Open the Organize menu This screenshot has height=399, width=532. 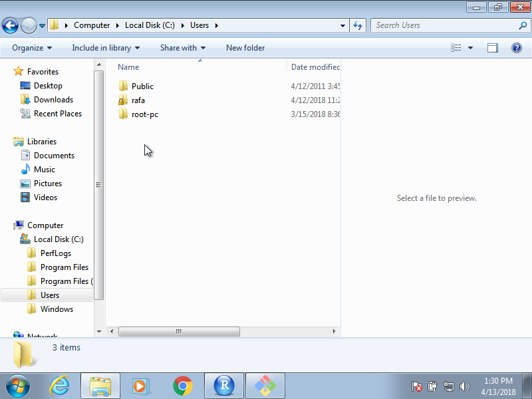pos(32,48)
